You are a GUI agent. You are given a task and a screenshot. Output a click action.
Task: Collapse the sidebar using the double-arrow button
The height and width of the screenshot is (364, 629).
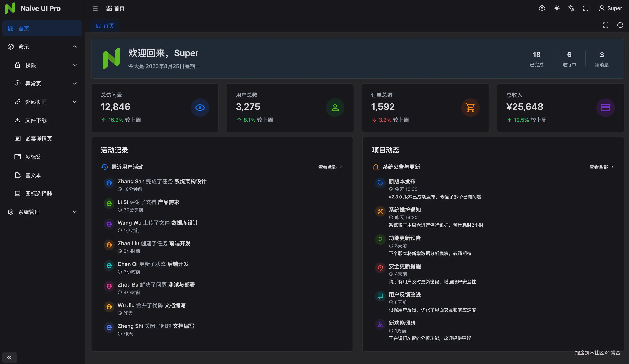pyautogui.click(x=10, y=357)
